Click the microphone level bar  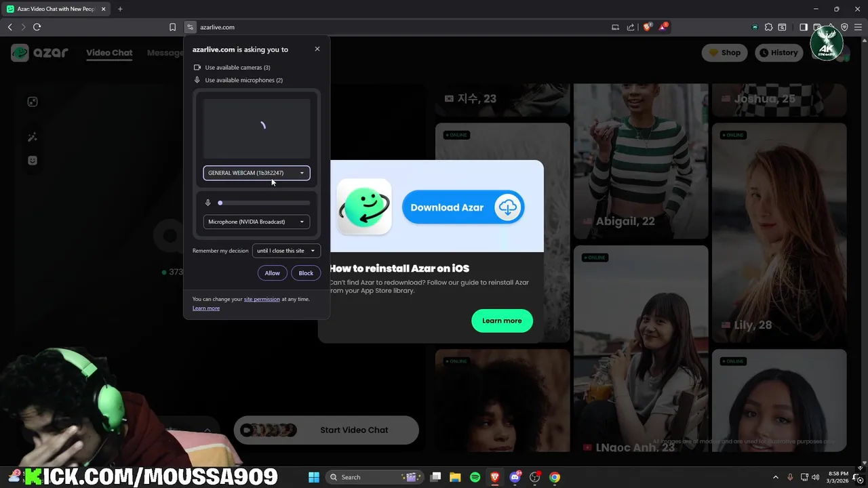tap(264, 203)
